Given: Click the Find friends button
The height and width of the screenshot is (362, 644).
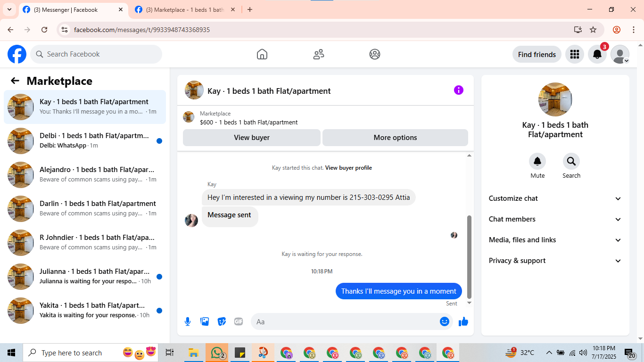Looking at the screenshot, I should pos(537,54).
